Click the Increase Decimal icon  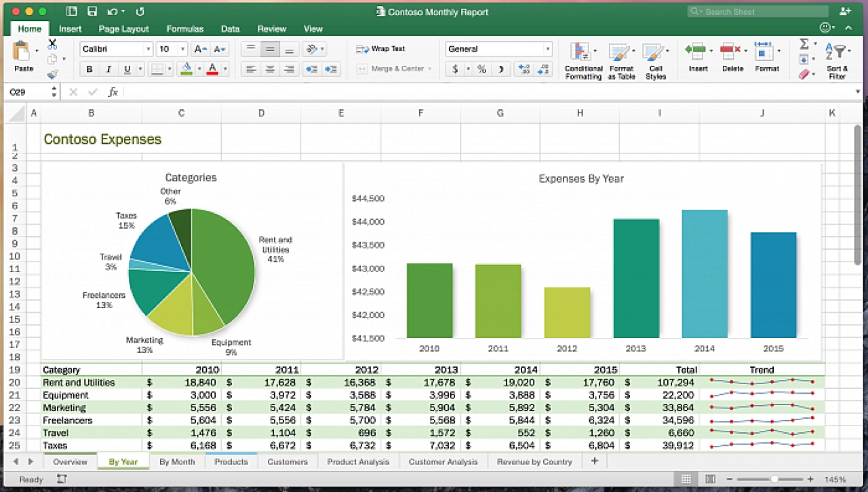click(524, 69)
